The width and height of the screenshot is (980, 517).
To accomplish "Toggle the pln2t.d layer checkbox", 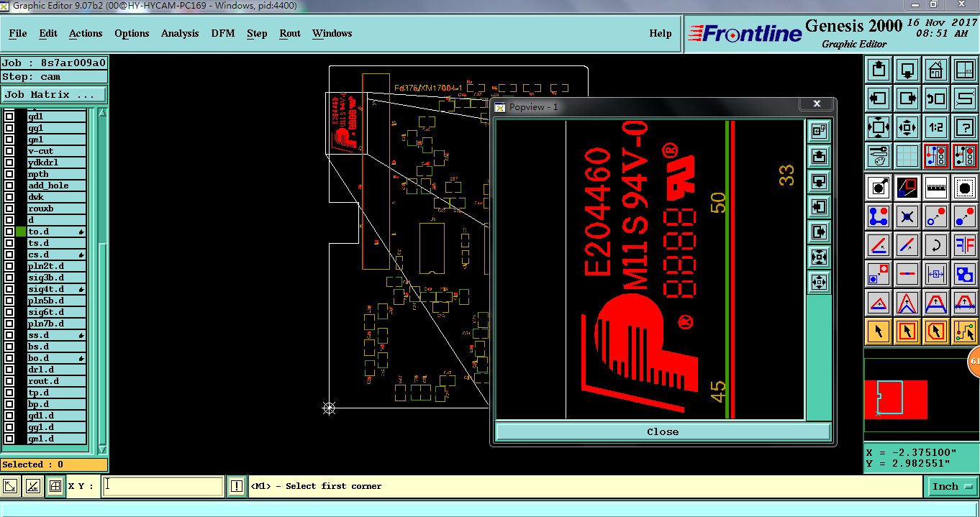I will [x=9, y=266].
